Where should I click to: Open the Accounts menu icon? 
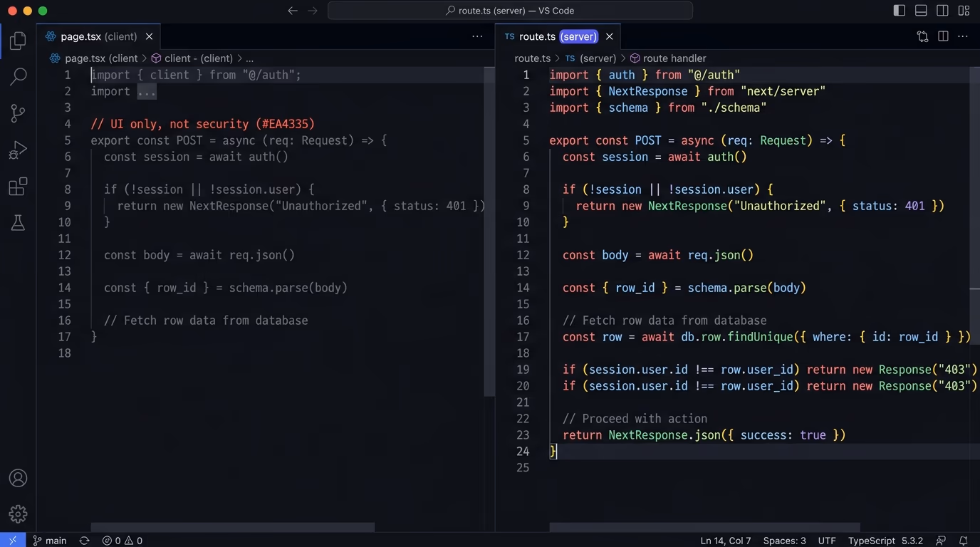coord(18,478)
